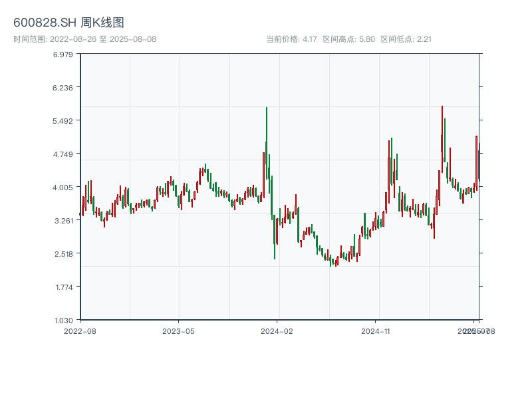Click the y-axis value 6.236
The height and width of the screenshot is (399, 532).
click(63, 88)
